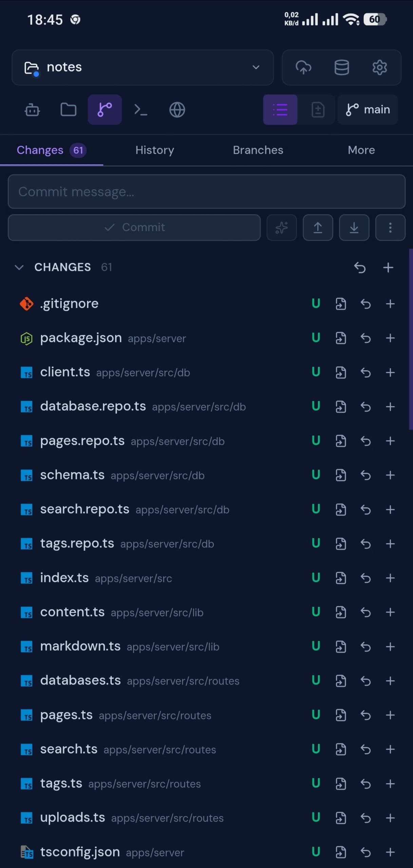
Task: Open the notes project dropdown
Action: [143, 67]
